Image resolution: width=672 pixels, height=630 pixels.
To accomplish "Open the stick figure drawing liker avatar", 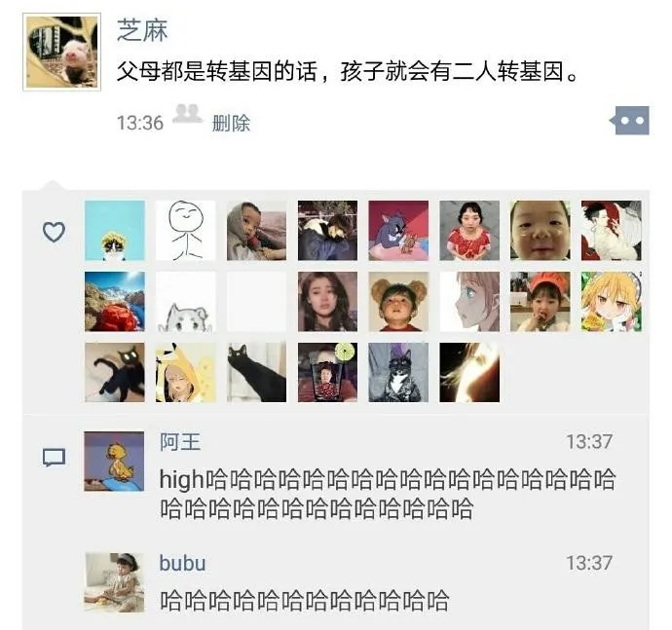I will pyautogui.click(x=186, y=231).
